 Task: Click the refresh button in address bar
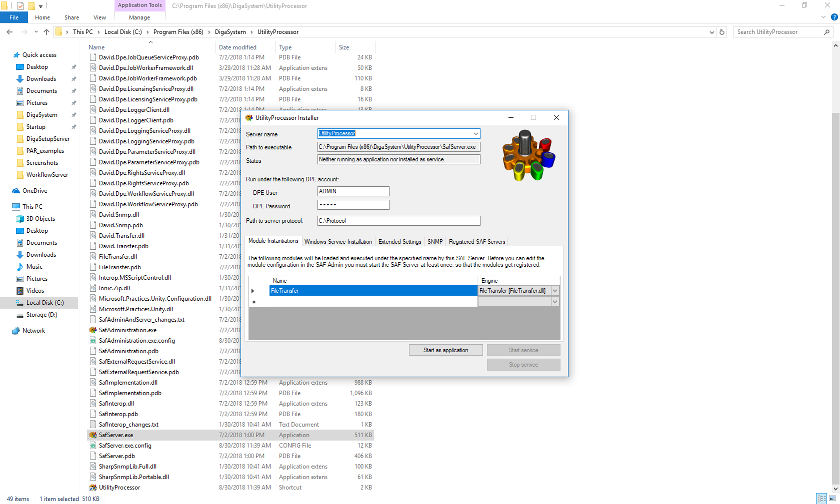click(x=722, y=32)
